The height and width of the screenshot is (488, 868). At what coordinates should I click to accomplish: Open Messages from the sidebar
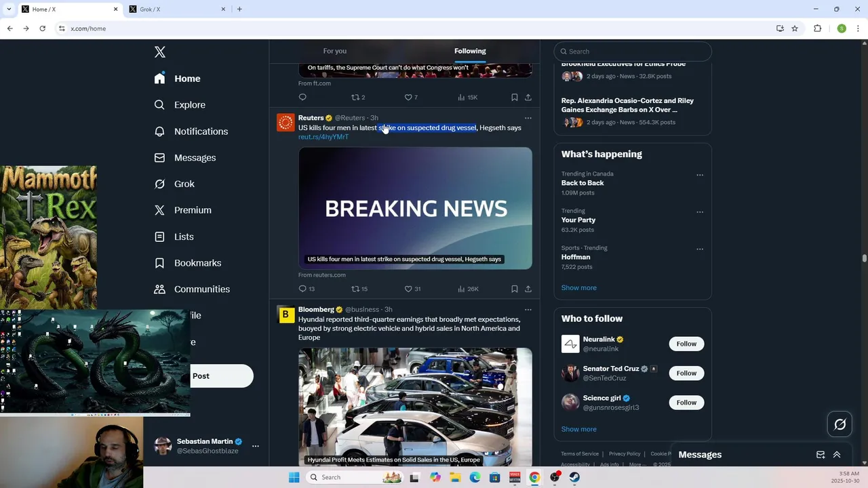tap(185, 158)
